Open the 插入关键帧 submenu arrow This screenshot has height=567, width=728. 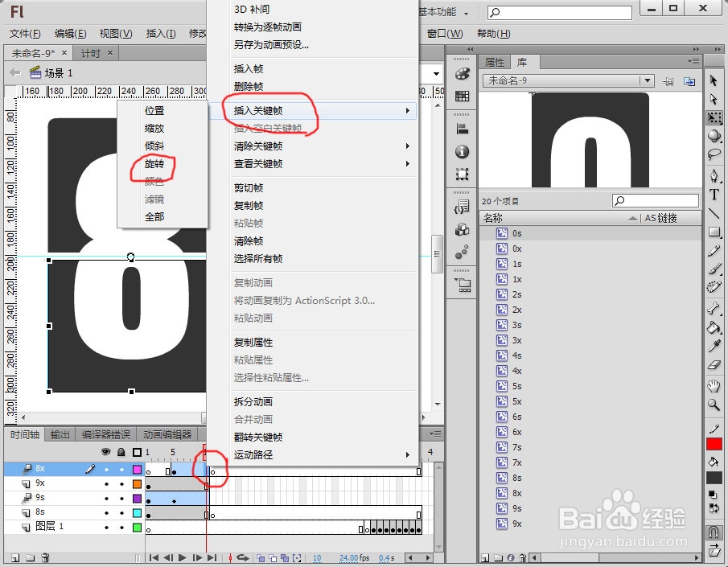point(408,111)
